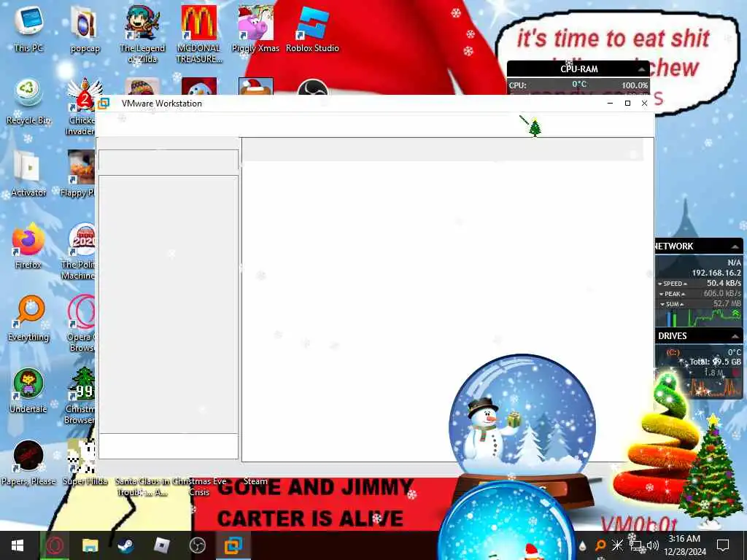Click the VMware Workstation taskbar button

(x=233, y=545)
